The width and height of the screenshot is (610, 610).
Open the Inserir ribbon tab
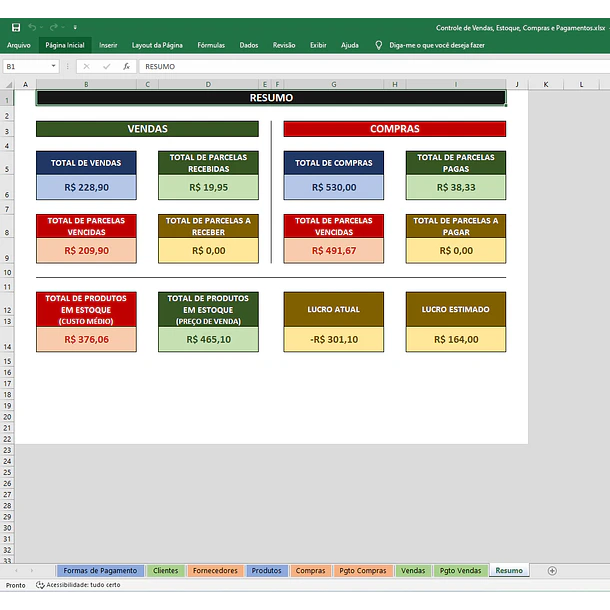coord(108,45)
